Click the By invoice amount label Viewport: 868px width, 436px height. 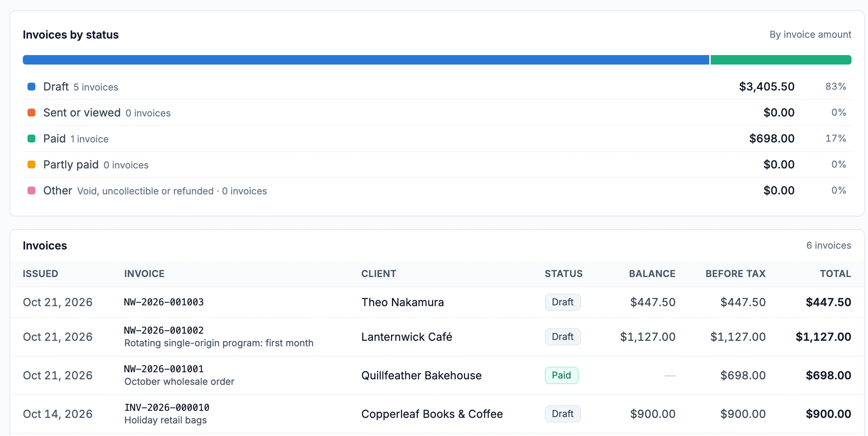point(810,35)
